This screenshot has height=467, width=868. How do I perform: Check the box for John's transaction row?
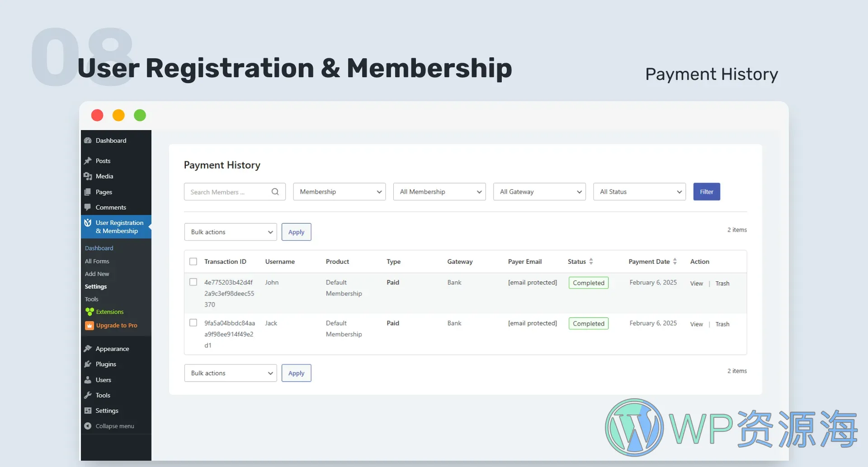pos(193,282)
